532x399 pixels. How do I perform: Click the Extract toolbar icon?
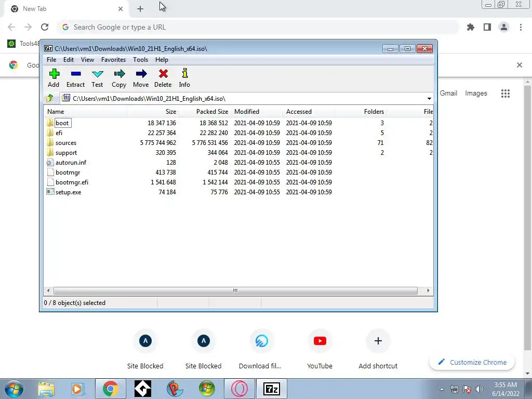[x=76, y=74]
